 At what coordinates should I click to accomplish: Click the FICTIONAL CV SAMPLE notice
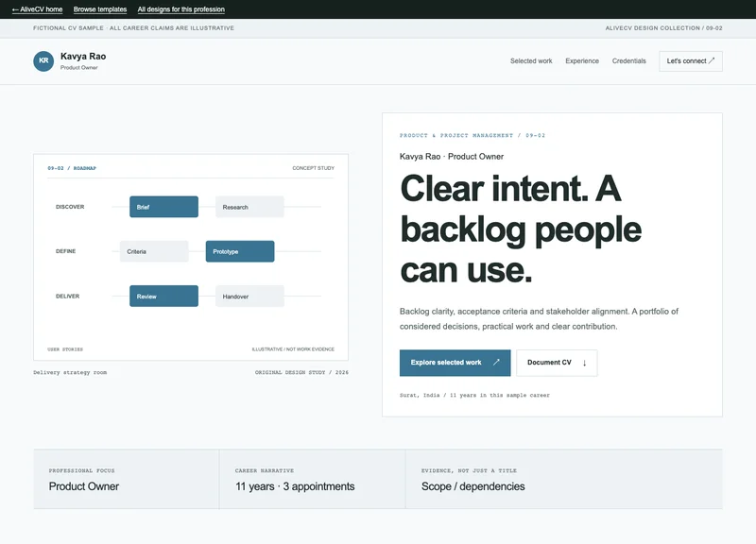pyautogui.click(x=133, y=28)
